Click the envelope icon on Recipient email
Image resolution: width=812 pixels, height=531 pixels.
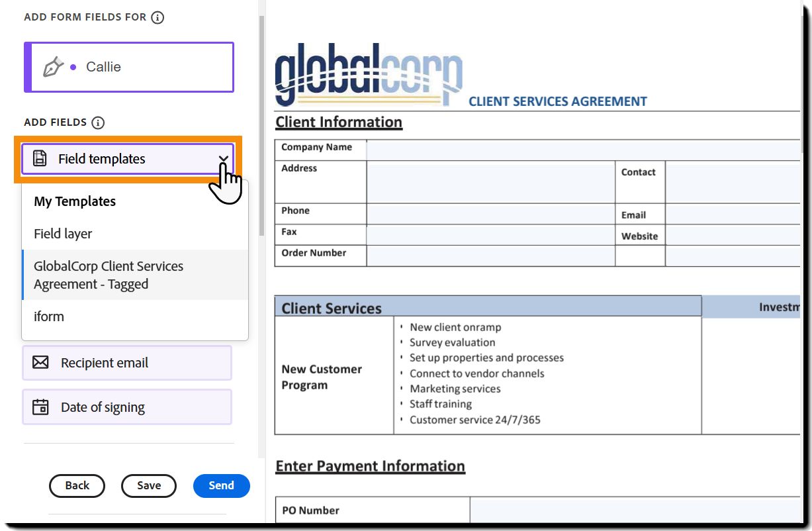(x=40, y=363)
